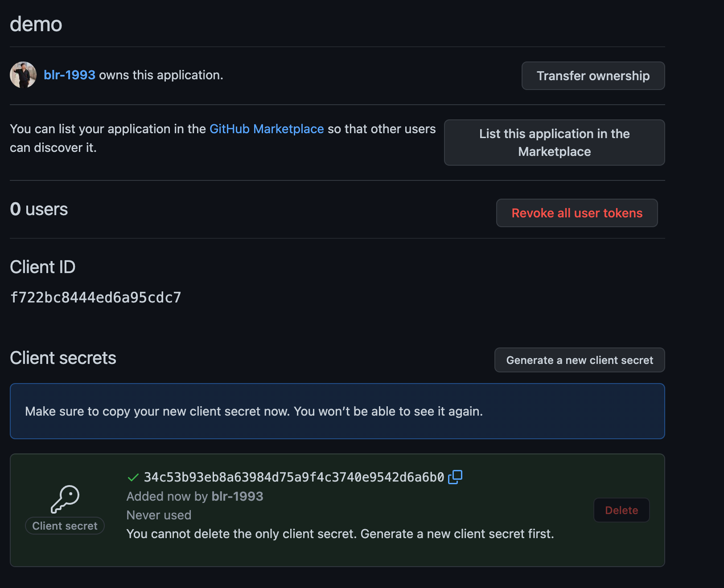Click the "Never used" status text
This screenshot has width=724, height=588.
[x=159, y=515]
